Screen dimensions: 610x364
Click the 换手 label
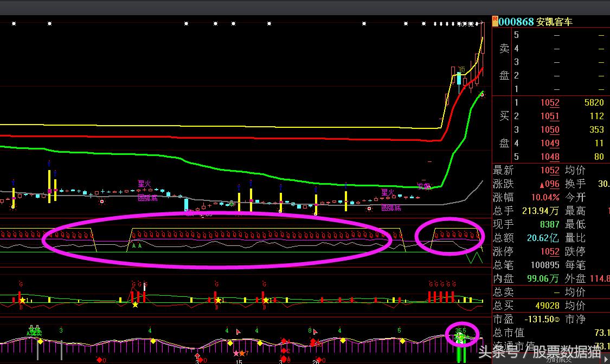pyautogui.click(x=575, y=184)
